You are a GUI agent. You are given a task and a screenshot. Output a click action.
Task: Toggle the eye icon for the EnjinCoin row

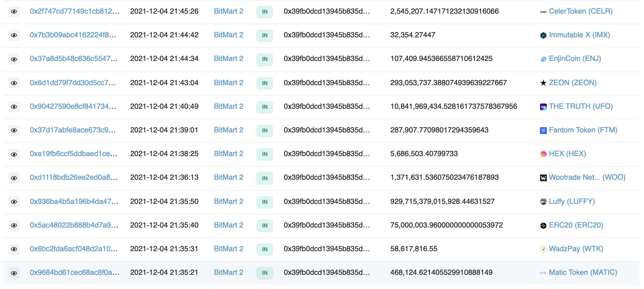coord(14,59)
